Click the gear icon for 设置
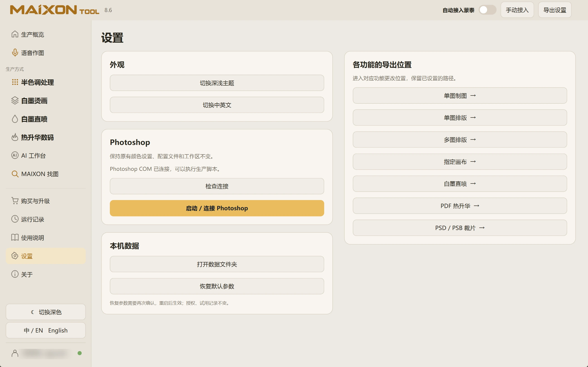 (x=15, y=256)
